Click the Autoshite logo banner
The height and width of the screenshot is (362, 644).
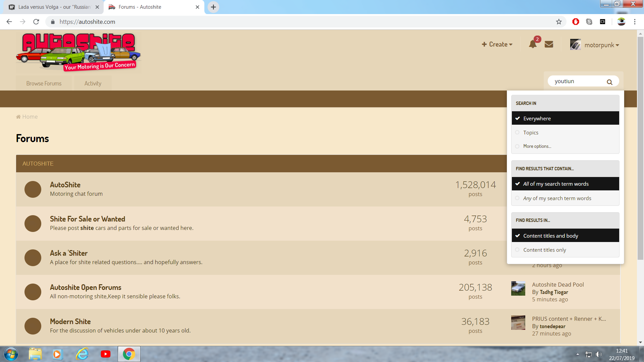click(x=78, y=52)
